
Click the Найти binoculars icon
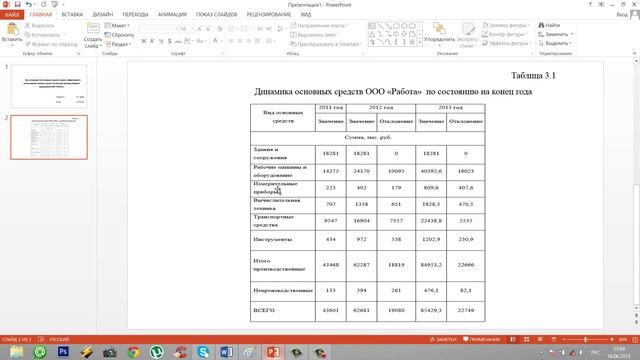541,25
